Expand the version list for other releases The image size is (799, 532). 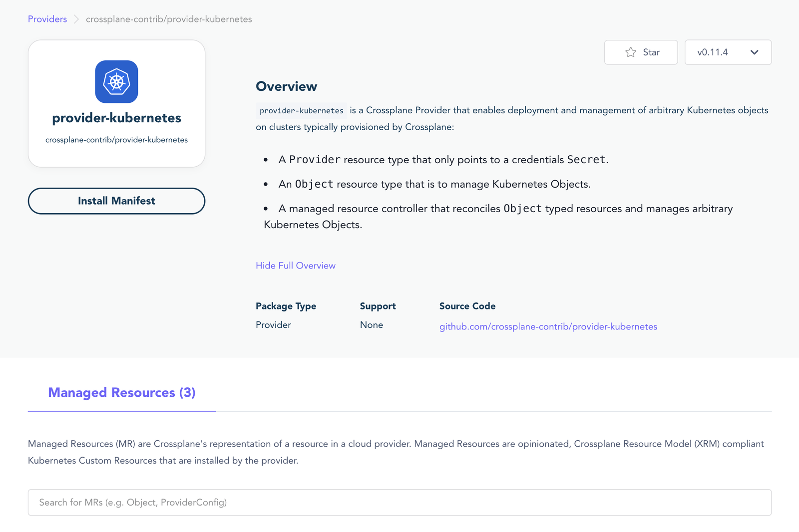(x=728, y=52)
